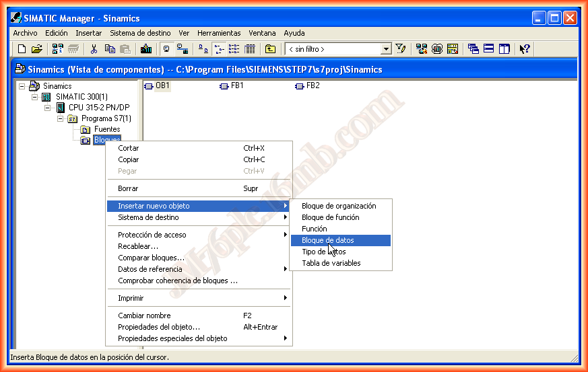Click the context help question-arrow icon

tap(525, 49)
